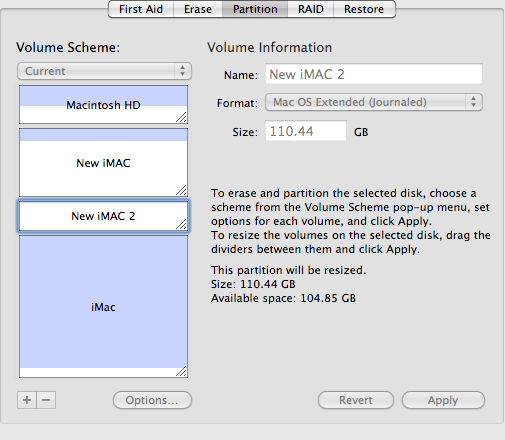This screenshot has height=440, width=505.
Task: Add a partition with the plus button
Action: point(27,400)
